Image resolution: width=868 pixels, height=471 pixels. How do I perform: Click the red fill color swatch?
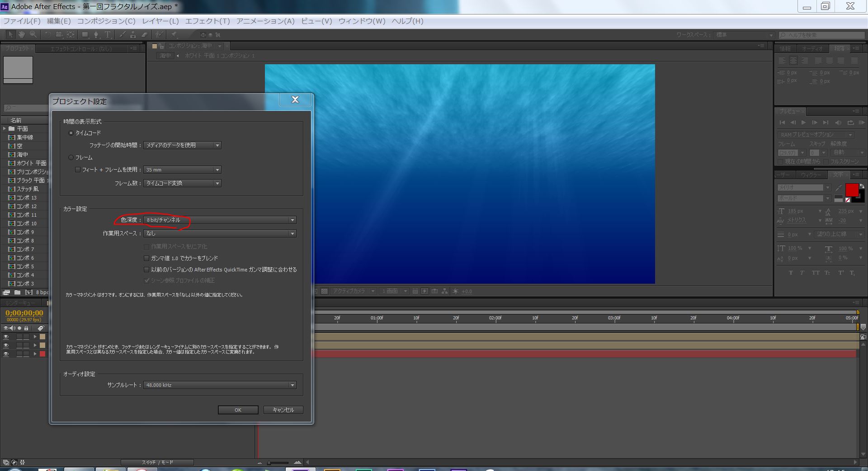click(851, 190)
